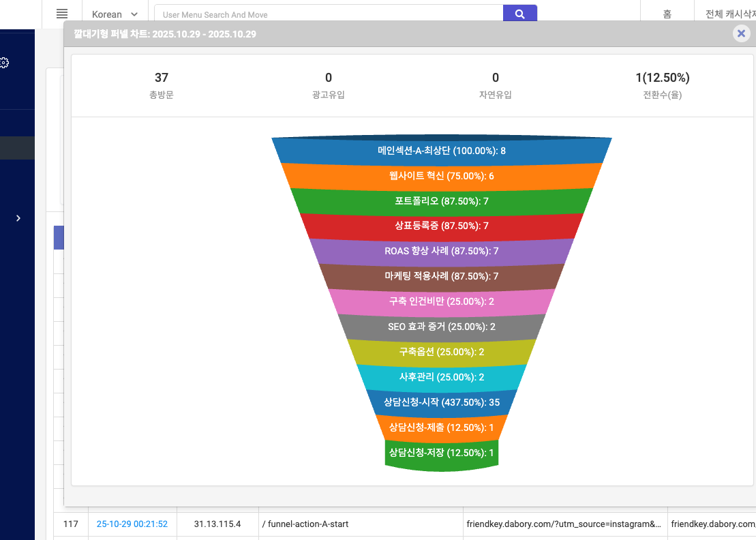Open the 홈 menu item
This screenshot has height=540, width=756.
click(x=667, y=14)
